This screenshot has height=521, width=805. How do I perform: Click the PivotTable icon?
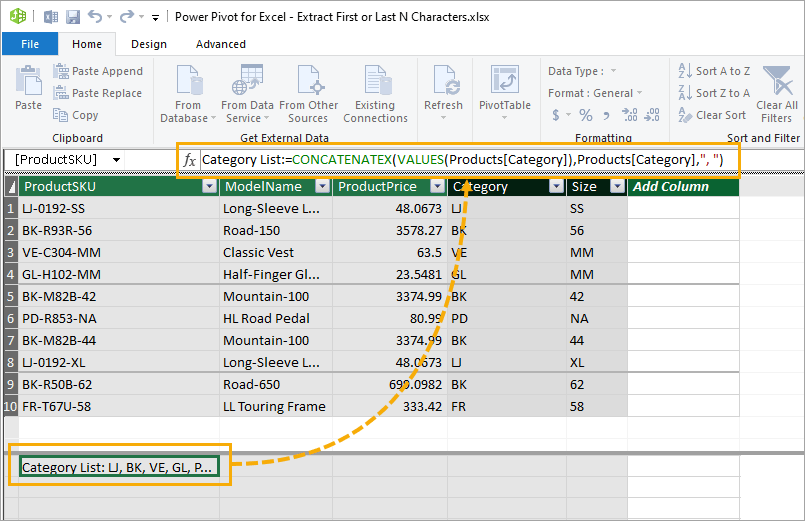pyautogui.click(x=505, y=80)
